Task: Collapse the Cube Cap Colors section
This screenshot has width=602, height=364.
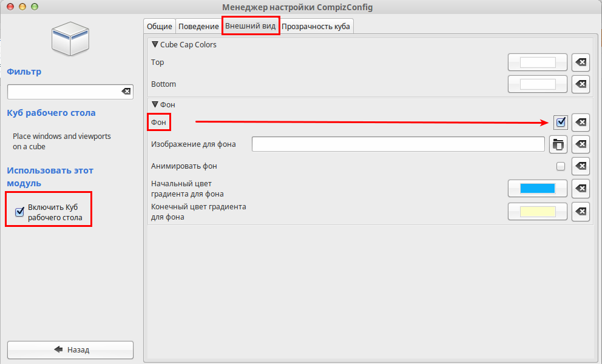Action: (x=155, y=44)
